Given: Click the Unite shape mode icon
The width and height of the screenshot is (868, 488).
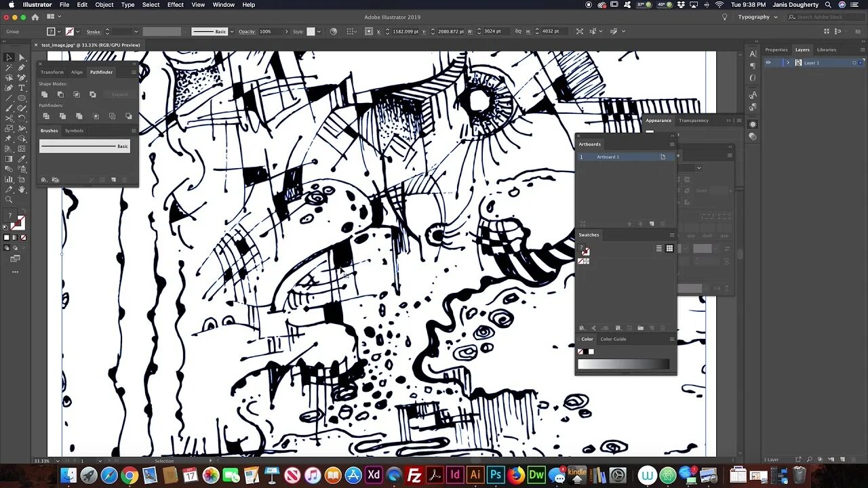Looking at the screenshot, I should (44, 94).
